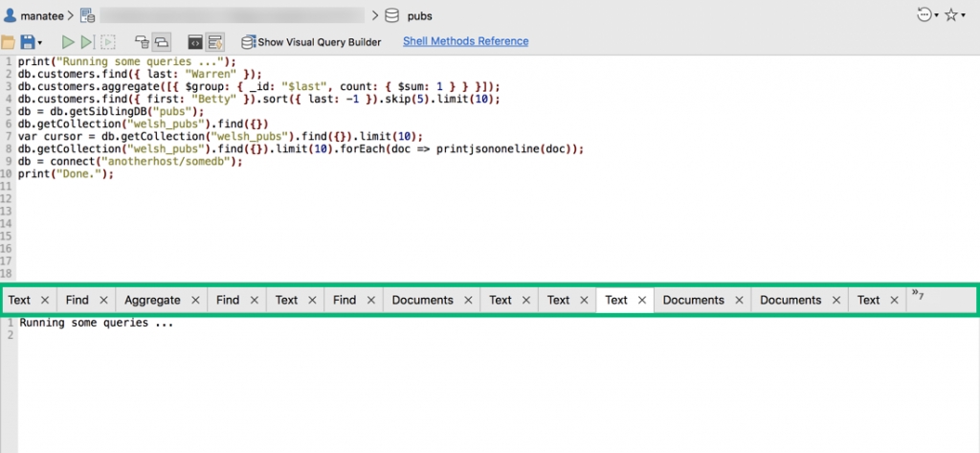
Task: Open the star bookmarks dropdown
Action: [954, 15]
